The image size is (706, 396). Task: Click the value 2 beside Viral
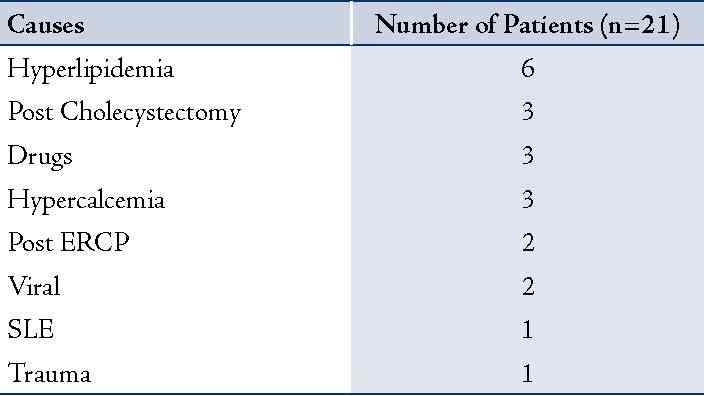click(x=528, y=286)
